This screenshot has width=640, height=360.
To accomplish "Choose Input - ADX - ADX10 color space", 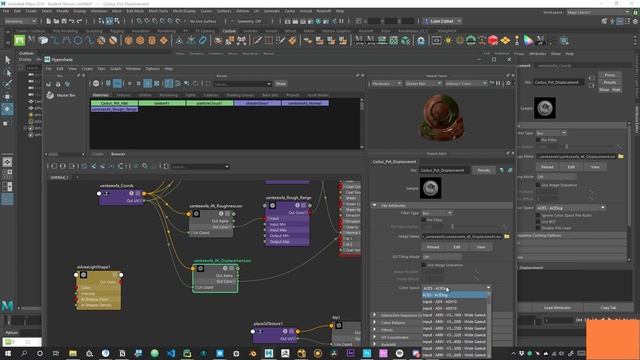I will tap(455, 302).
